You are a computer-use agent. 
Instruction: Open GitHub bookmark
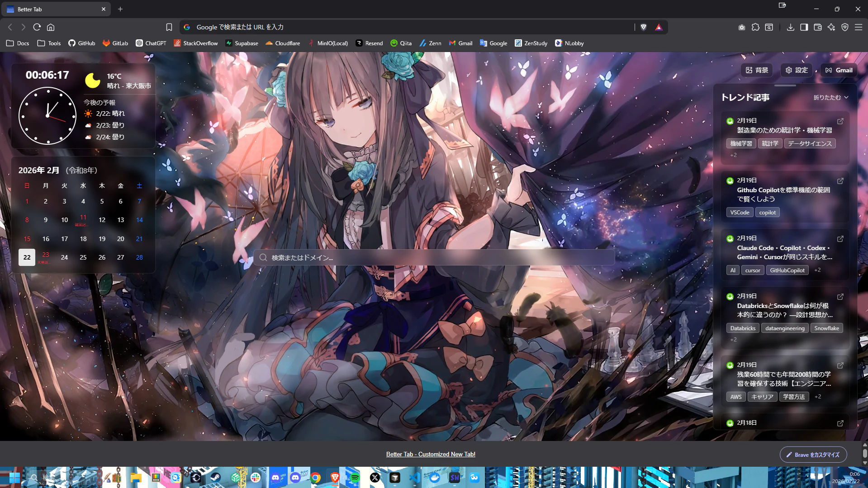coord(82,43)
